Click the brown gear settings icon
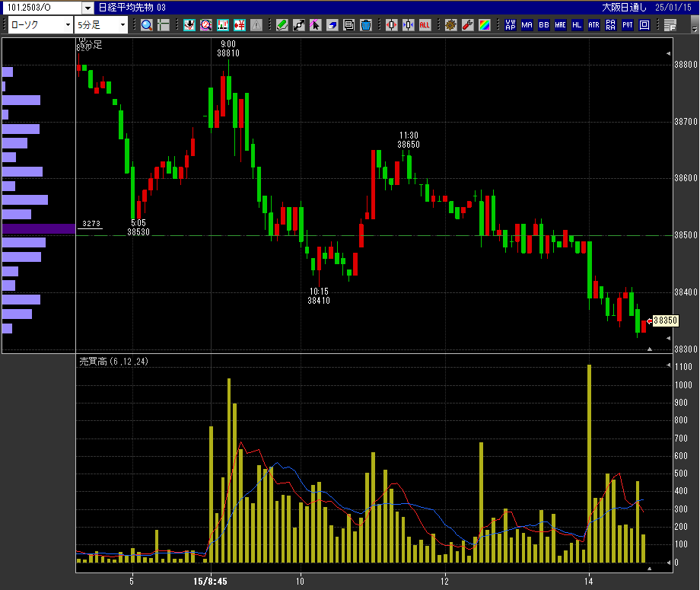 click(x=451, y=25)
